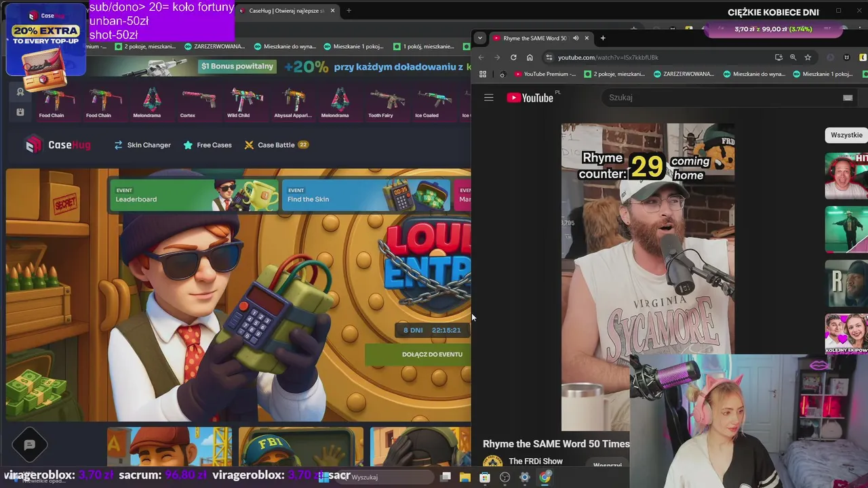This screenshot has height=488, width=868.
Task: Open File Explorer from the taskbar
Action: point(465,477)
